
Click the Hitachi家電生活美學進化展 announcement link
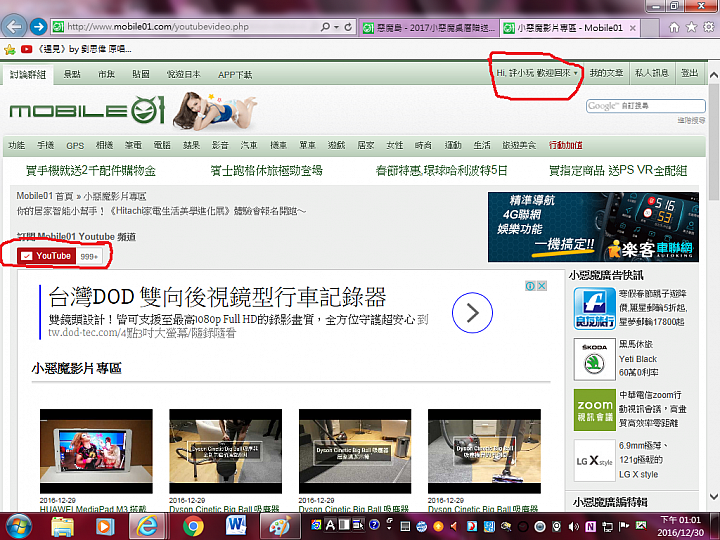[x=161, y=211]
